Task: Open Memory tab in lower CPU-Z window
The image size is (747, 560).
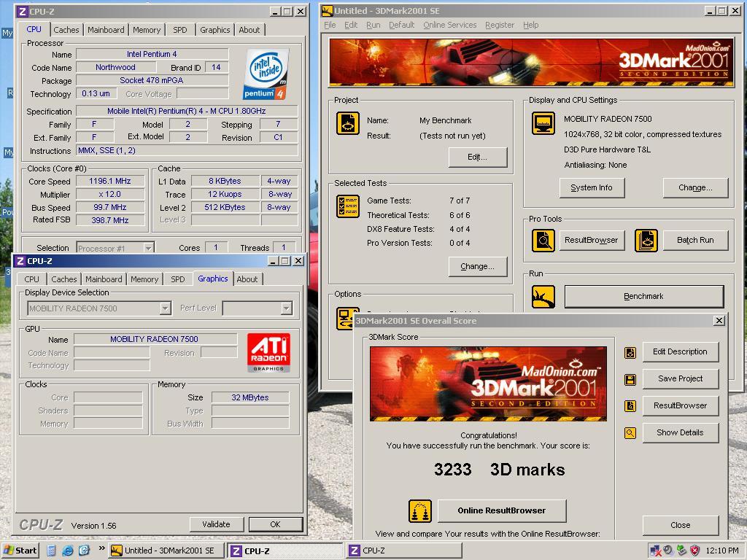Action: point(144,279)
